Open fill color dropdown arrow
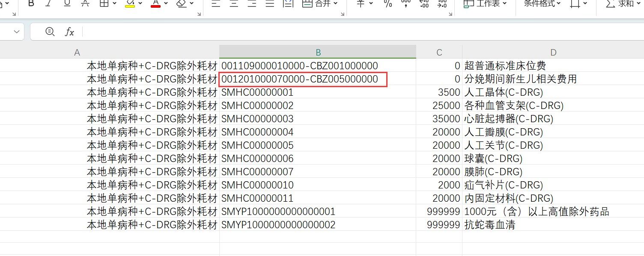Image resolution: width=644 pixels, height=256 pixels. click(x=140, y=3)
